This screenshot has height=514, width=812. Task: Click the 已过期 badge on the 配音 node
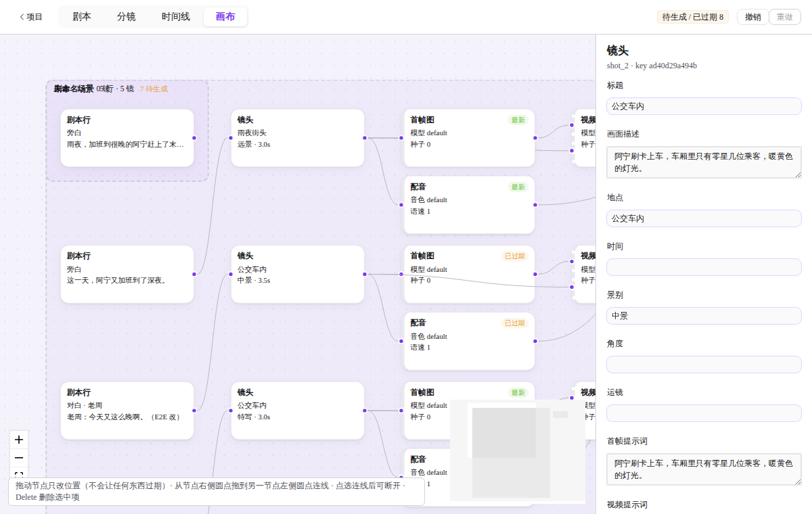tap(514, 323)
